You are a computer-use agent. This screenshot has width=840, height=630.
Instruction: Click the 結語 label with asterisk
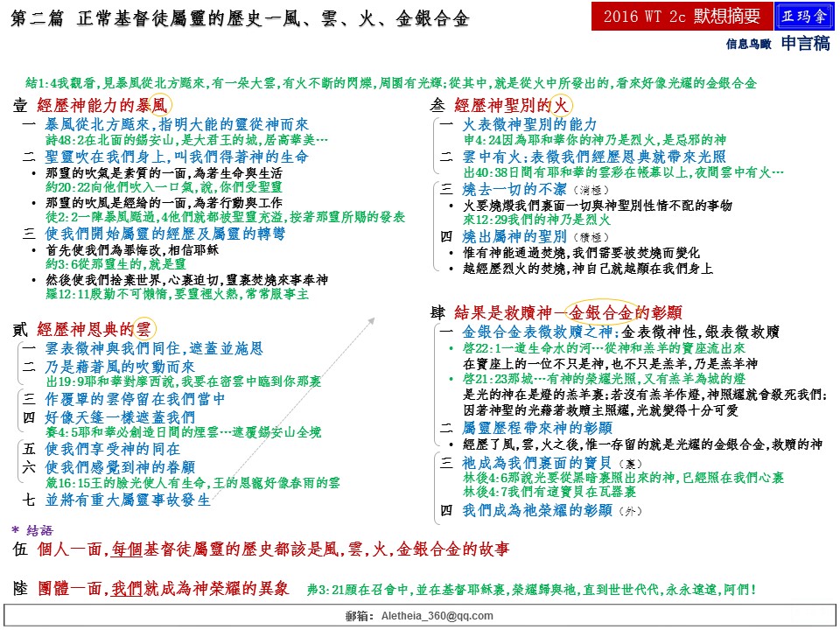33,530
